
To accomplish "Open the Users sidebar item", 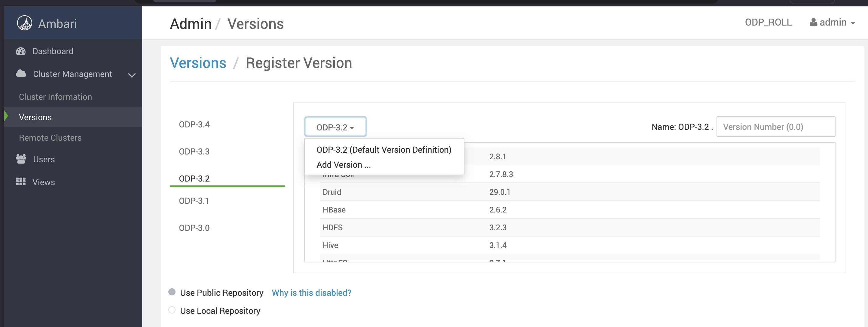I will (44, 160).
